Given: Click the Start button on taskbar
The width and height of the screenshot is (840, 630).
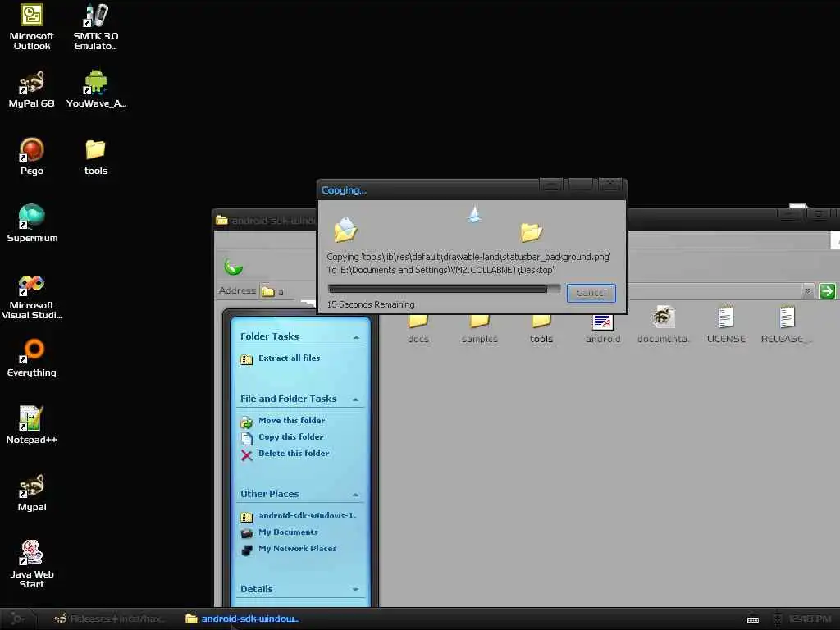Looking at the screenshot, I should pyautogui.click(x=19, y=619).
